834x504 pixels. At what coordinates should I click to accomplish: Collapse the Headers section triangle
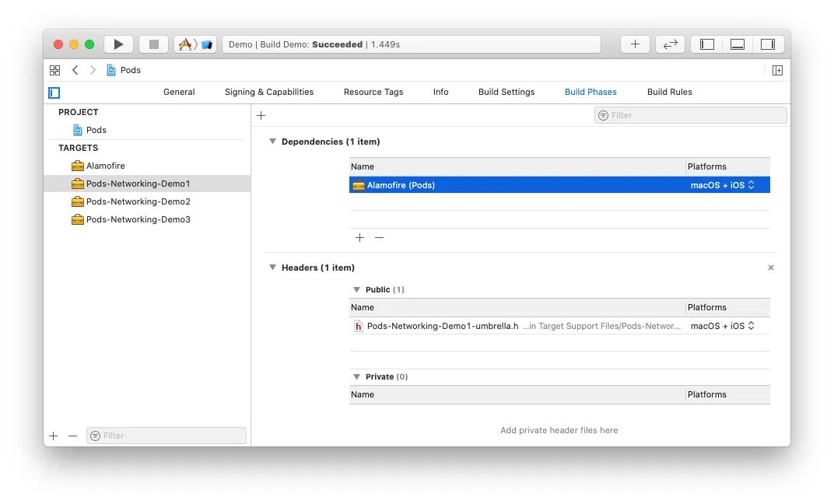pos(272,268)
